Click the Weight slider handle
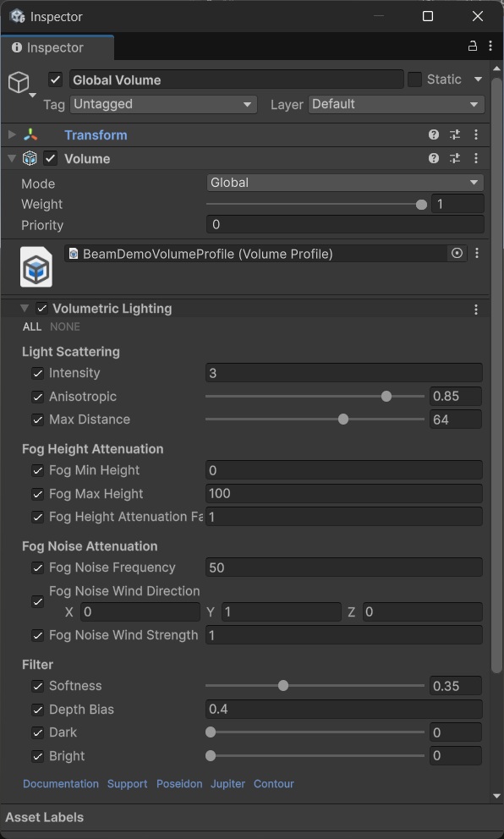 pyautogui.click(x=420, y=204)
